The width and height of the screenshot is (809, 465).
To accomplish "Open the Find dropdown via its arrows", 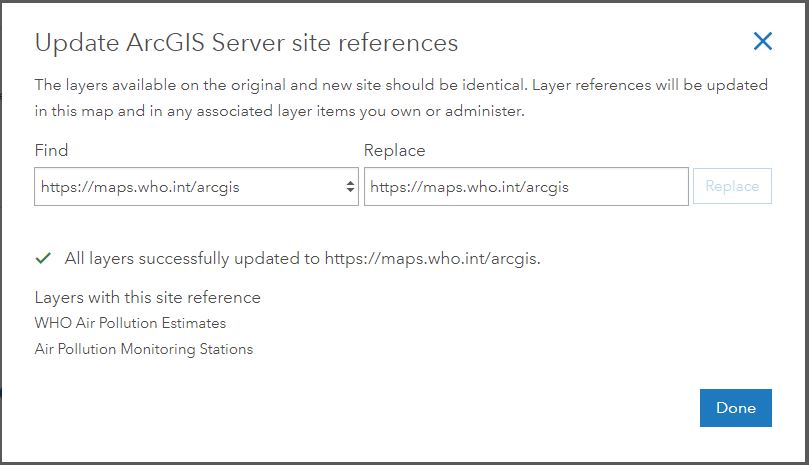I will [x=350, y=186].
